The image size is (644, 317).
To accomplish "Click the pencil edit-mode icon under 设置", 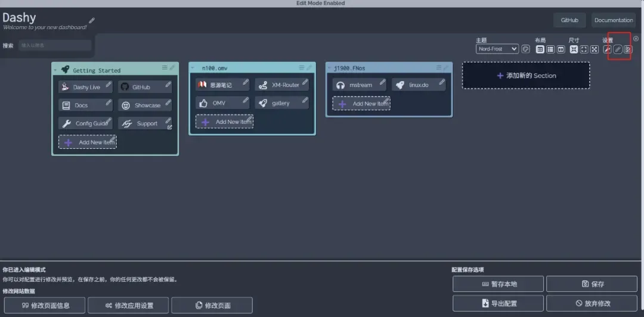I will coord(617,49).
